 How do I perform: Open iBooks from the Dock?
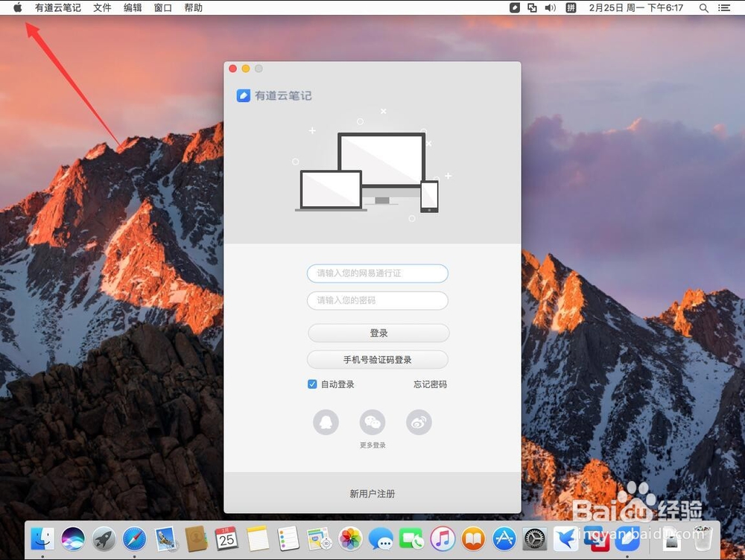(473, 539)
